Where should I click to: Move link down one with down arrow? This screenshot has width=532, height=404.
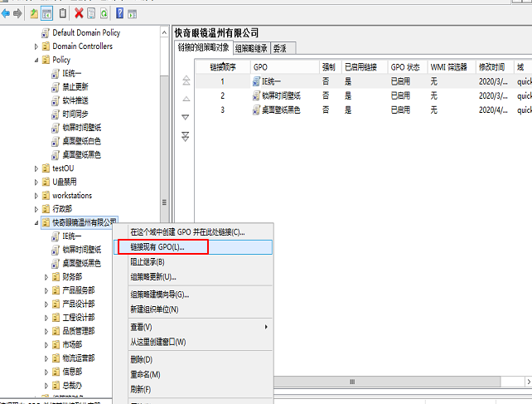(x=186, y=117)
